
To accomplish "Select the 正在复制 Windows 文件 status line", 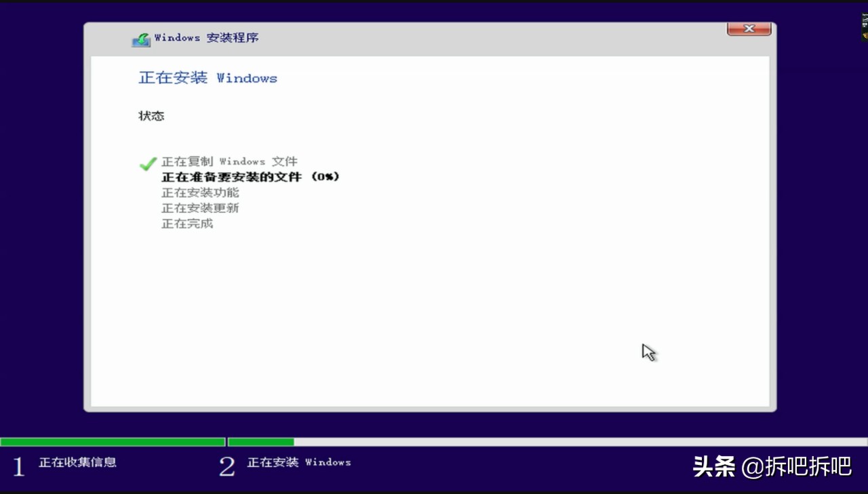I will pyautogui.click(x=230, y=161).
